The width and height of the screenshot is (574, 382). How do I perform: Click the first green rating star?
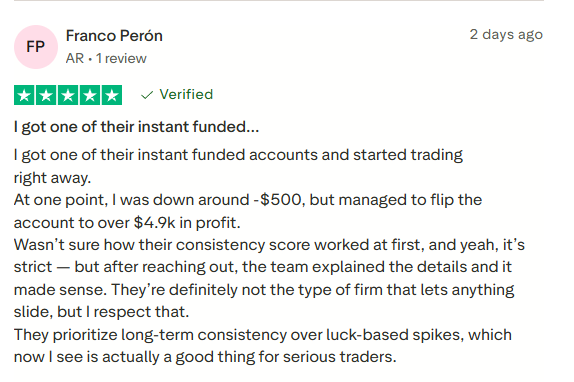[x=24, y=95]
